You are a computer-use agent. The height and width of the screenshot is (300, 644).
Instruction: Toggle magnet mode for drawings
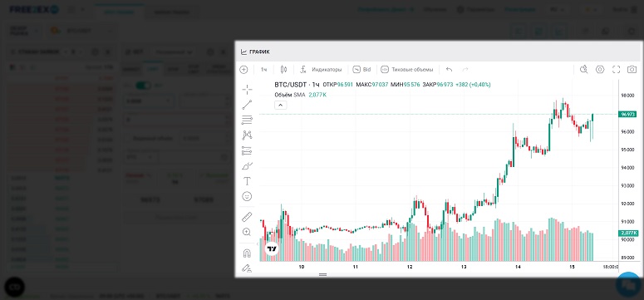pyautogui.click(x=247, y=253)
